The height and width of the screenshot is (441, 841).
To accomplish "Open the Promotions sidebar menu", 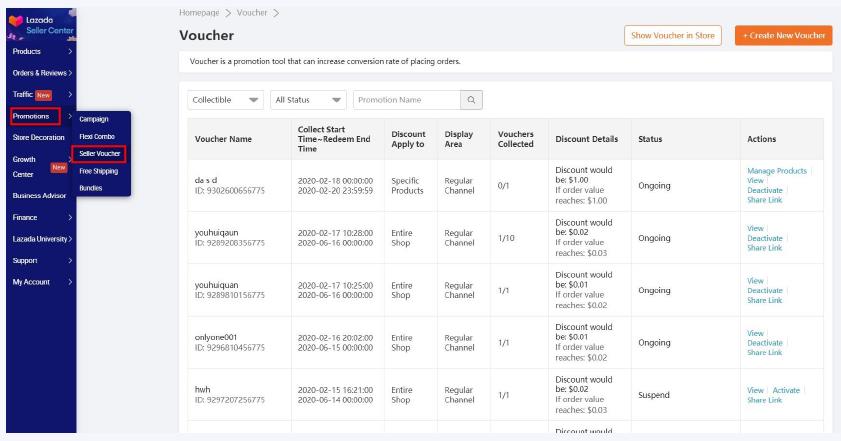I will coord(37,116).
